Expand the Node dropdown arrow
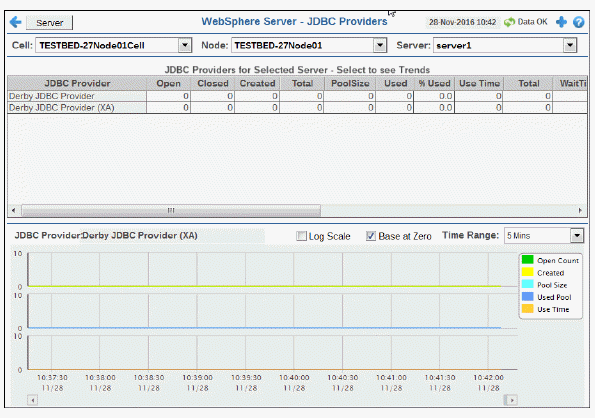595x418 pixels. coord(379,45)
